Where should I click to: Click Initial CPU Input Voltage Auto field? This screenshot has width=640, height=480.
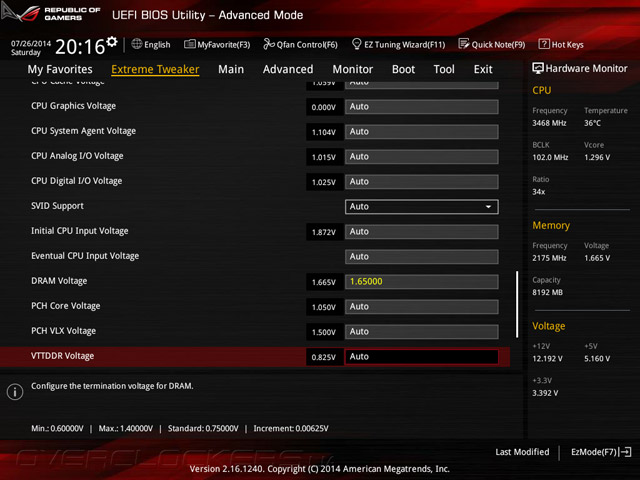pyautogui.click(x=421, y=232)
